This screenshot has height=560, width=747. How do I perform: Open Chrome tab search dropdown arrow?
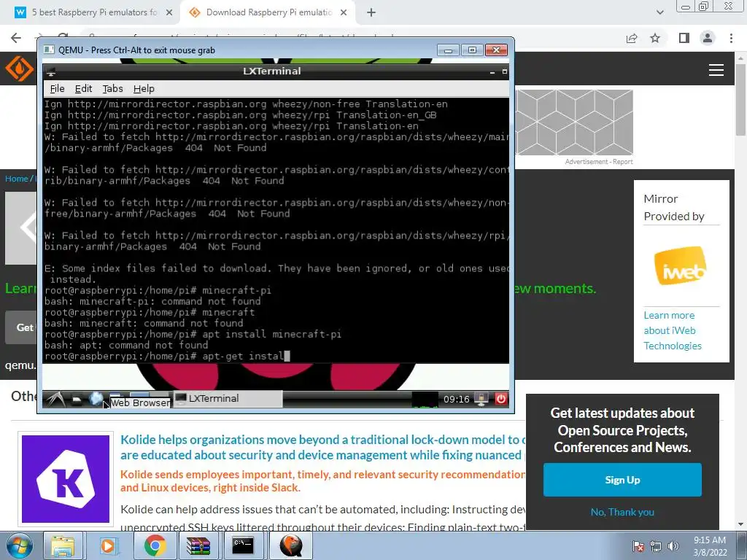659,13
